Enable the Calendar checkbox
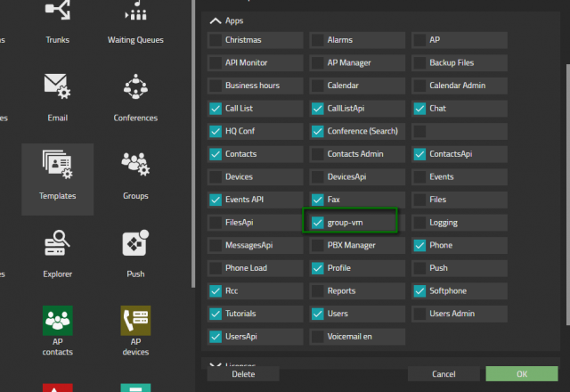 click(x=318, y=86)
